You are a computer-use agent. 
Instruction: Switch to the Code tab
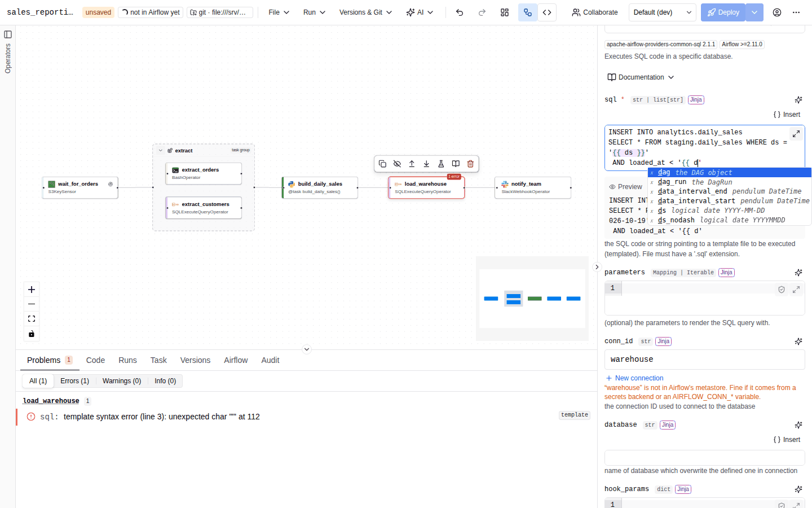pos(95,360)
